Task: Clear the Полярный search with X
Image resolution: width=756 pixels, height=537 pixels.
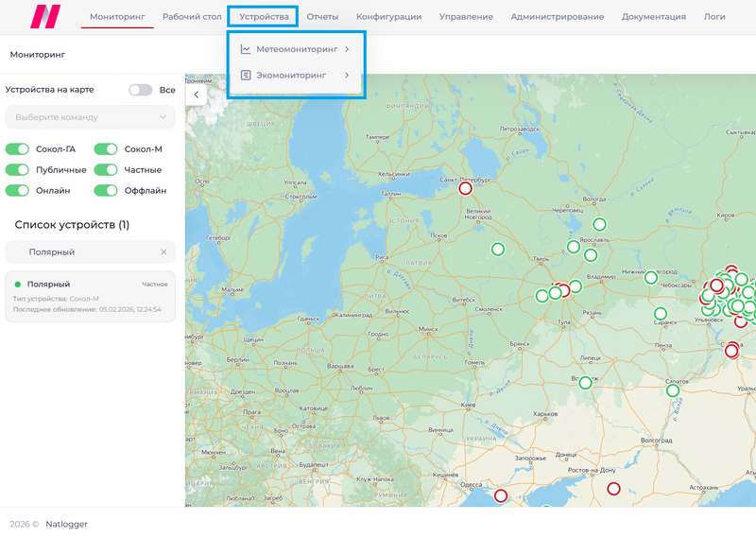Action: (163, 251)
